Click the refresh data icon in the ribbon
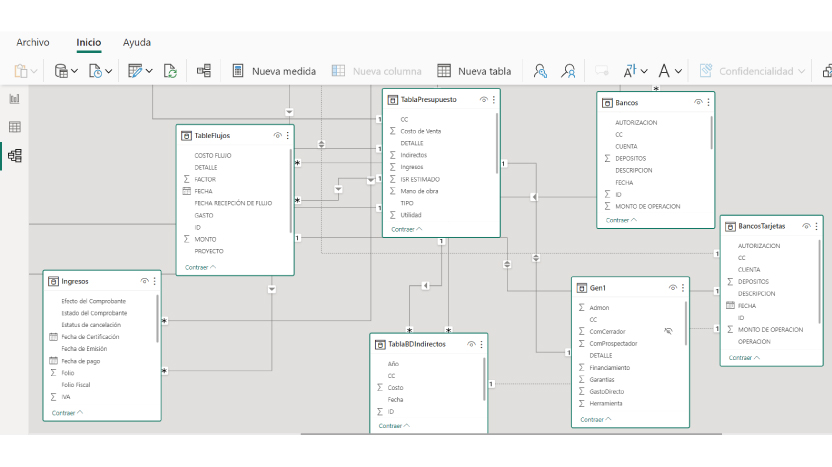832x467 pixels. [170, 71]
